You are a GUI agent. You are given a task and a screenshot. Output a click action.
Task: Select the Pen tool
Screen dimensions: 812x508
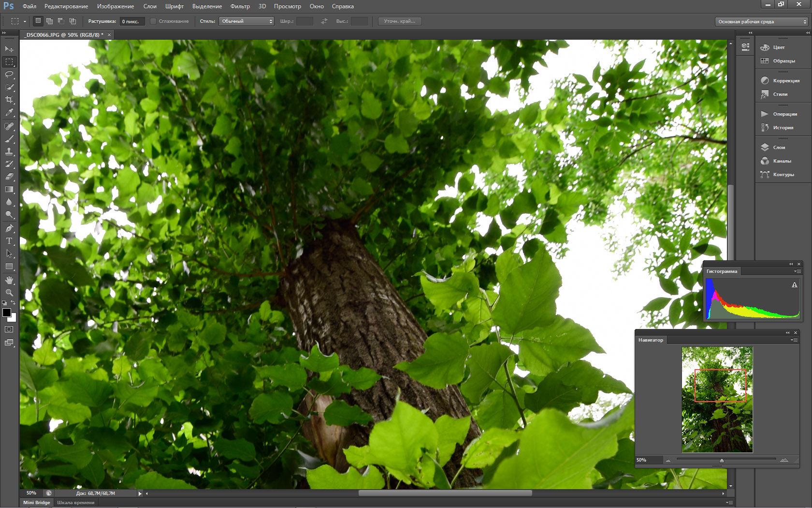coord(9,228)
